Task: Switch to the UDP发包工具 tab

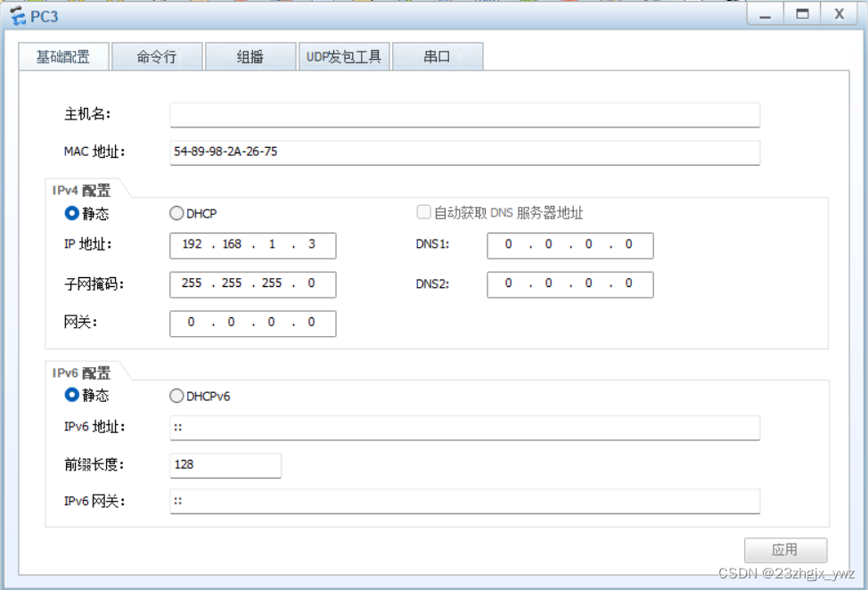Action: [344, 56]
